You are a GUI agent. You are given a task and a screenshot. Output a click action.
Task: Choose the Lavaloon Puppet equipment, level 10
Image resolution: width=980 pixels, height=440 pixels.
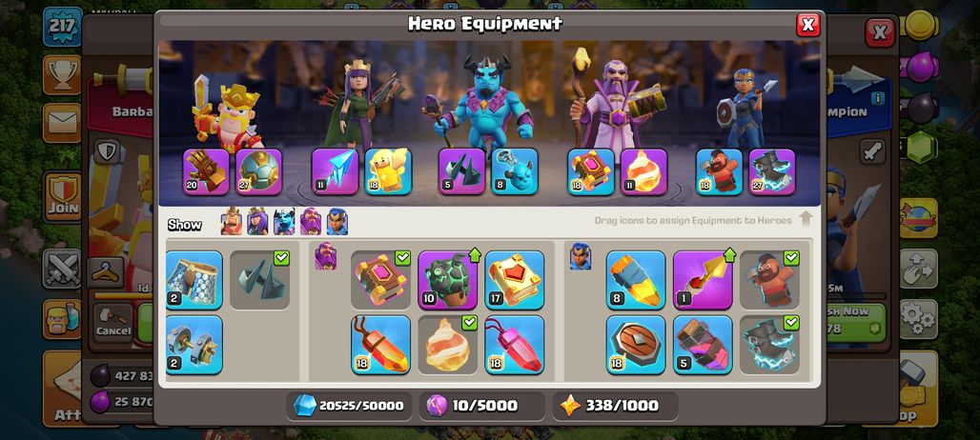click(447, 280)
